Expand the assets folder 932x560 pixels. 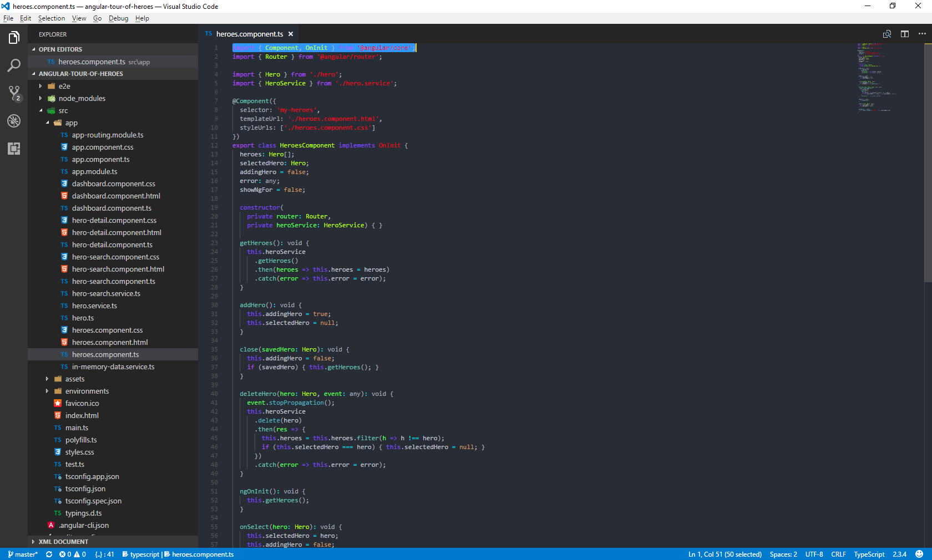[47, 379]
